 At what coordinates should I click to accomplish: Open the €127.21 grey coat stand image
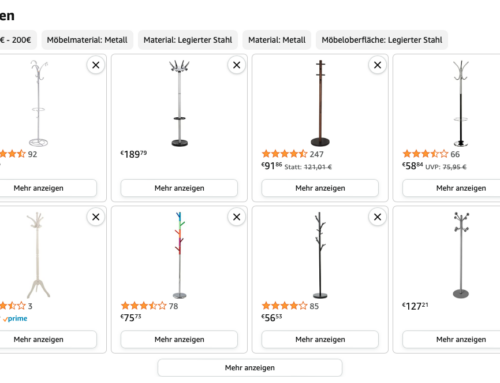461,255
